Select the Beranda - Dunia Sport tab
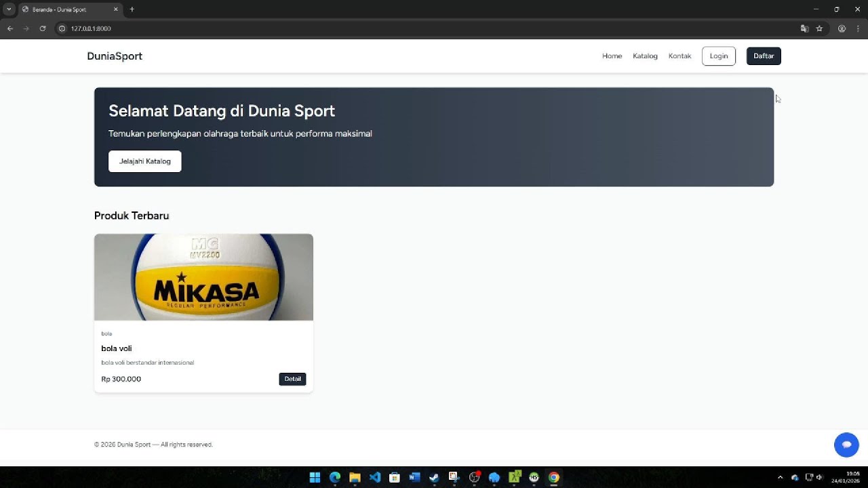This screenshot has width=868, height=488. click(x=70, y=9)
